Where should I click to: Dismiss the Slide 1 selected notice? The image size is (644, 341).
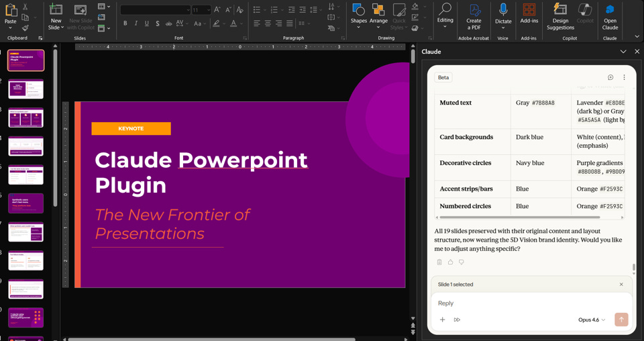coord(621,285)
